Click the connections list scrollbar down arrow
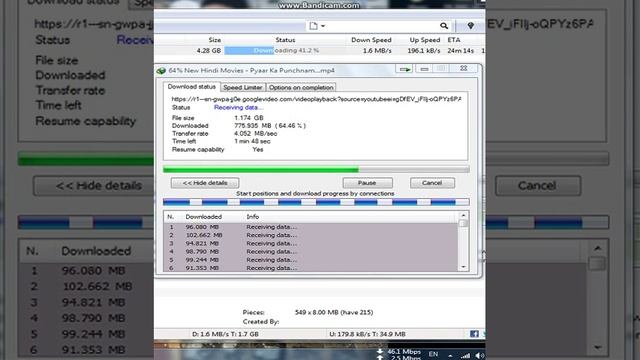640x360 pixels. tap(463, 267)
